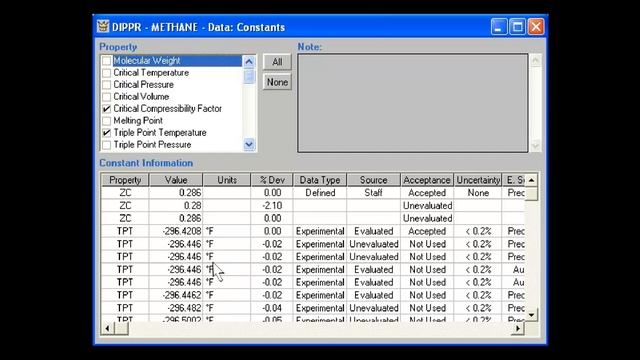Click the ZC value 0.28 cell

[176, 205]
